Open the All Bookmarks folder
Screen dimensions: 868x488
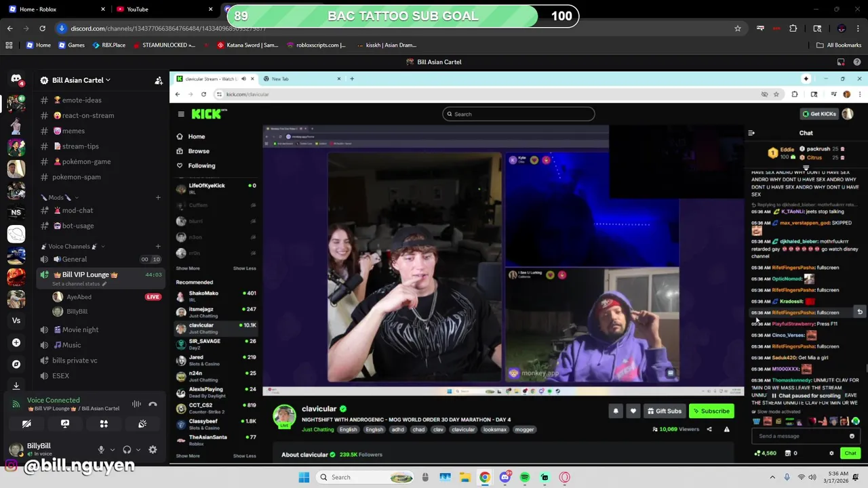(839, 45)
